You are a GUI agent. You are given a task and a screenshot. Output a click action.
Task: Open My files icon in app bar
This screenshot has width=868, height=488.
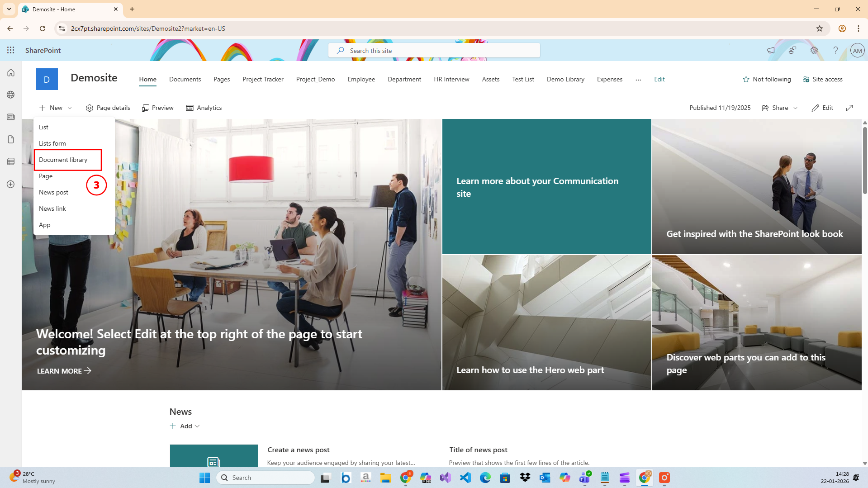(11, 139)
